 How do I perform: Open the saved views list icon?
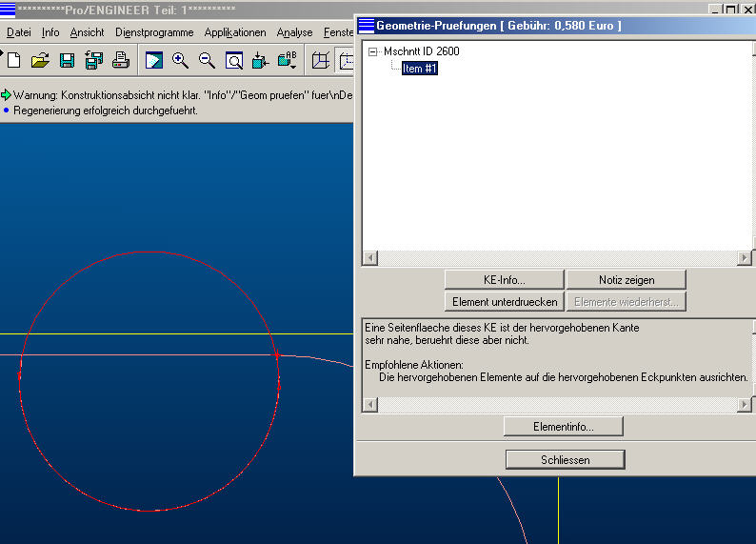point(288,61)
